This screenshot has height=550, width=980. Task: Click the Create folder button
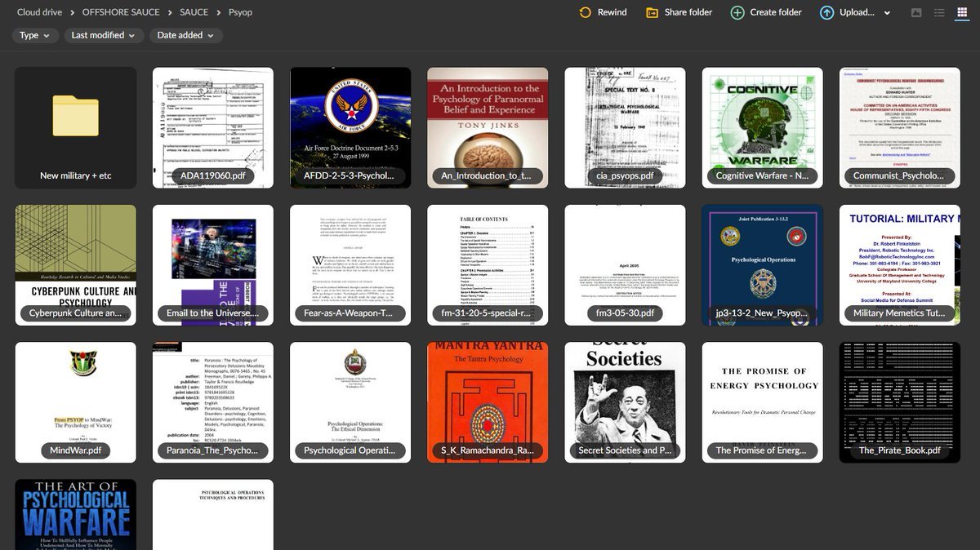tap(766, 12)
